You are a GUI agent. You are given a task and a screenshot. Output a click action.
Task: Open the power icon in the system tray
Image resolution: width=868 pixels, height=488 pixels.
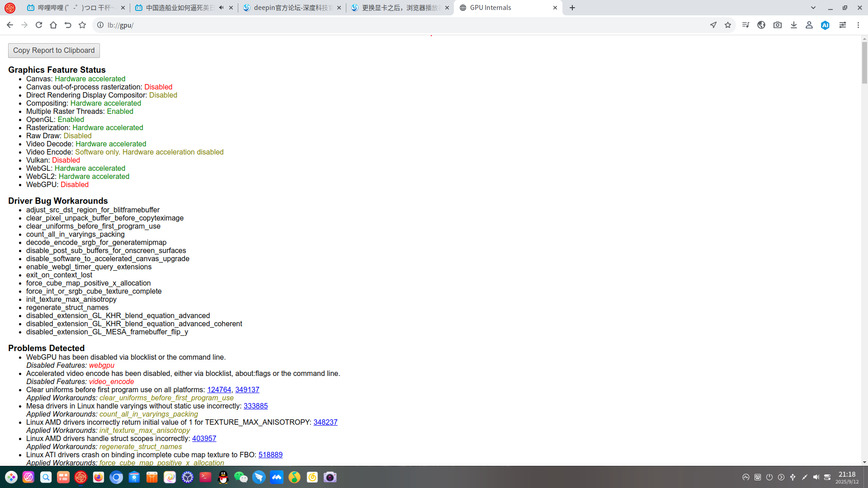pyautogui.click(x=769, y=477)
